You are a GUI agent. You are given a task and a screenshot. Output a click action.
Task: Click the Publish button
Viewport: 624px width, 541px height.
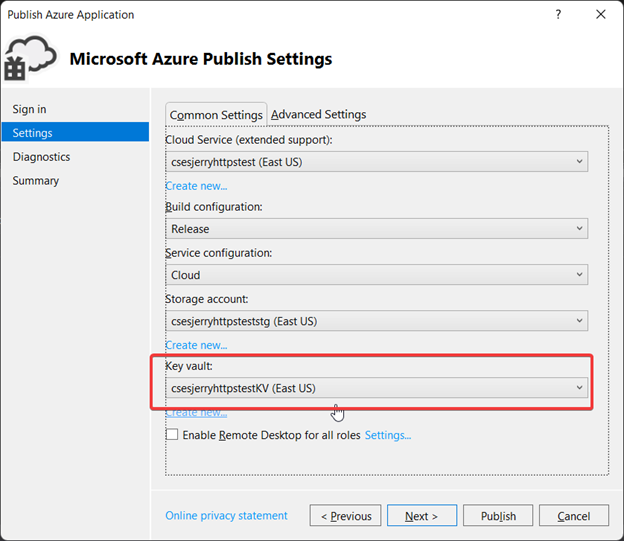pos(498,516)
